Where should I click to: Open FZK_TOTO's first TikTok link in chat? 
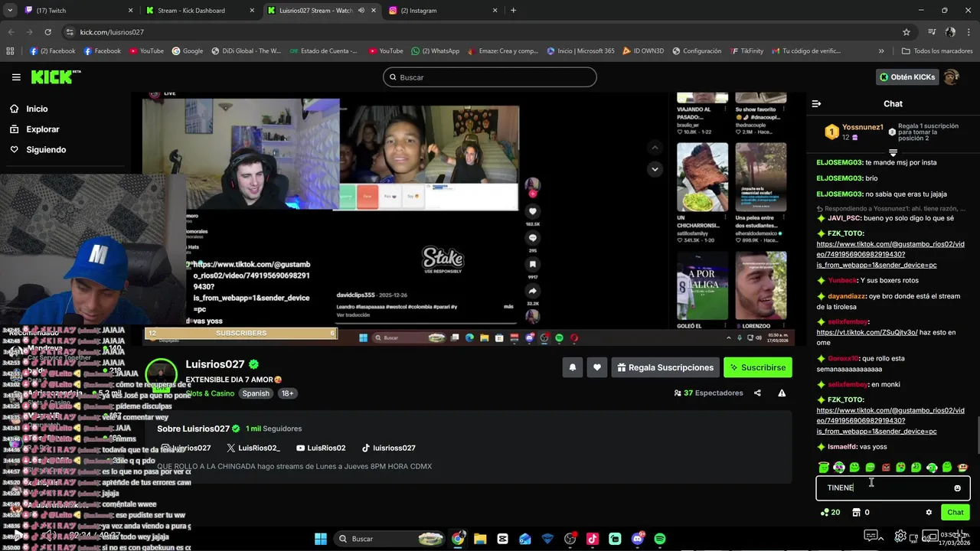click(x=890, y=255)
